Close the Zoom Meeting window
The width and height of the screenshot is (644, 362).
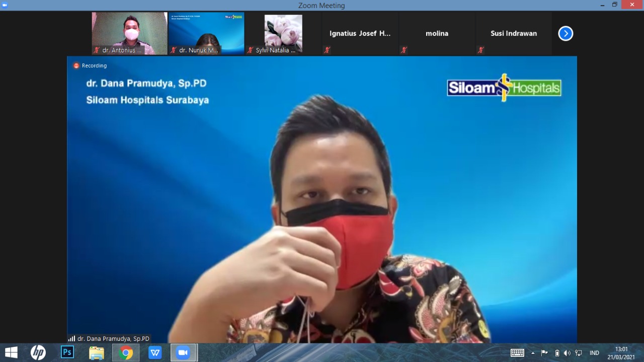coord(632,5)
